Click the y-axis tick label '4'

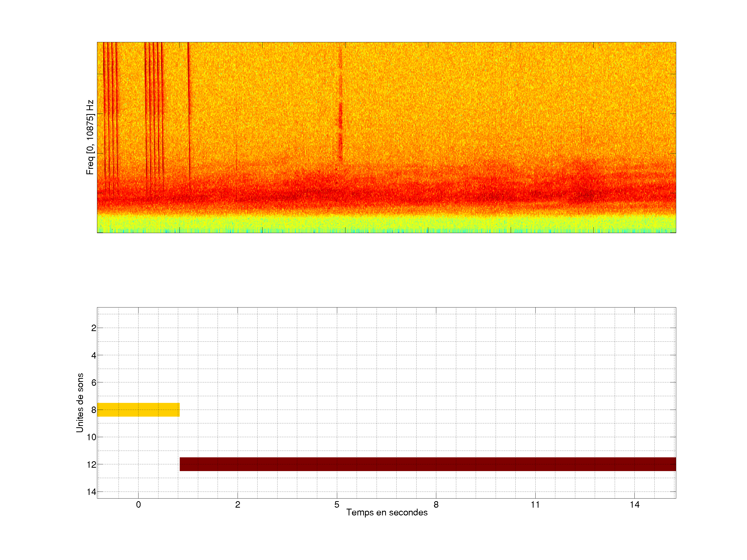94,355
